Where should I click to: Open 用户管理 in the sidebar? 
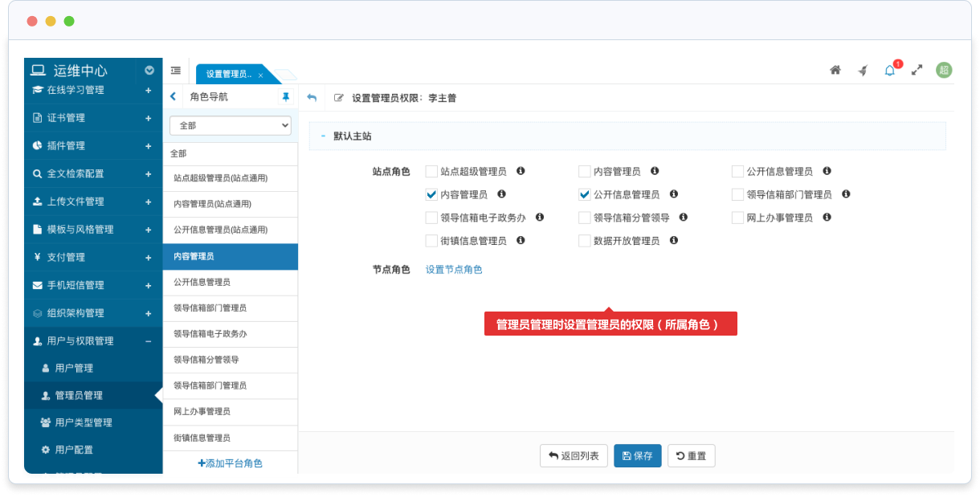point(74,368)
